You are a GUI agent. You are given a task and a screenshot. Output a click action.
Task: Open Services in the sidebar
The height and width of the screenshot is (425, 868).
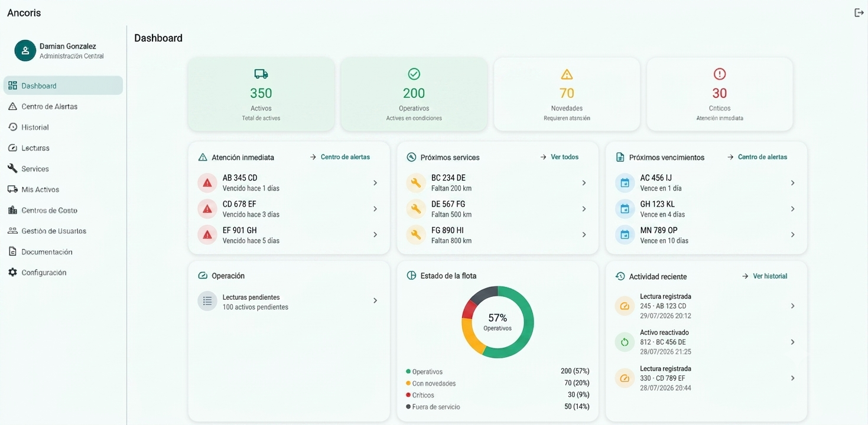63,168
